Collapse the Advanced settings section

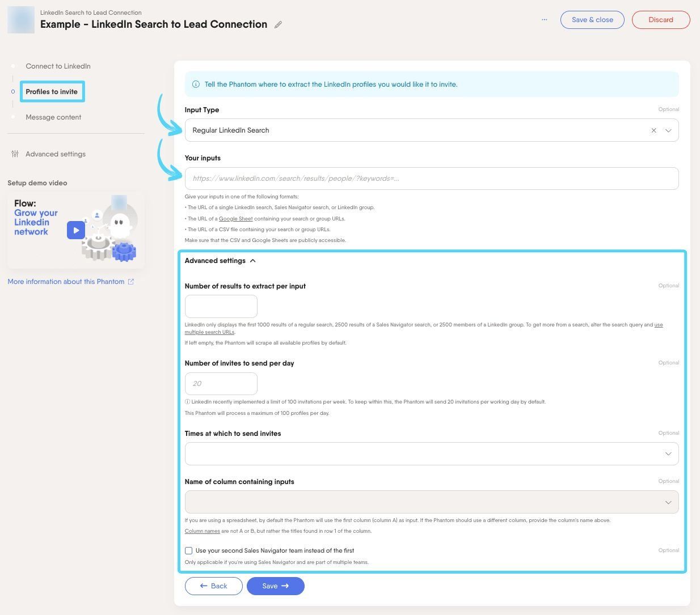point(220,261)
